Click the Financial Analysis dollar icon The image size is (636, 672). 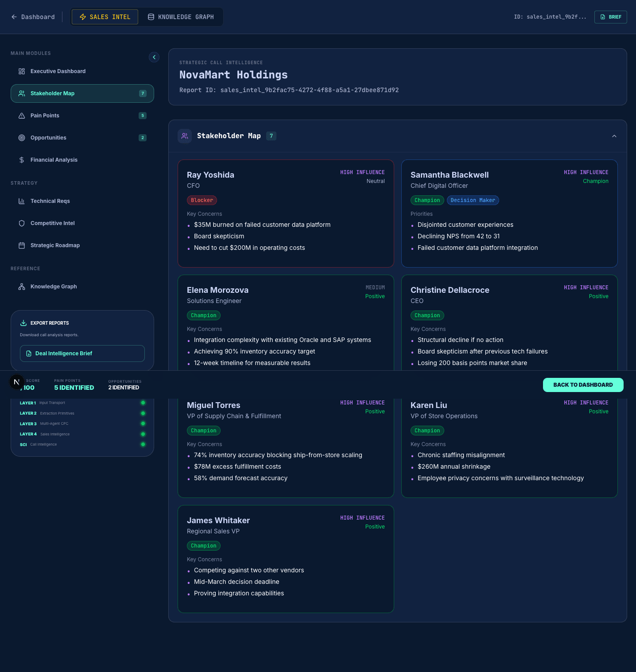click(22, 160)
